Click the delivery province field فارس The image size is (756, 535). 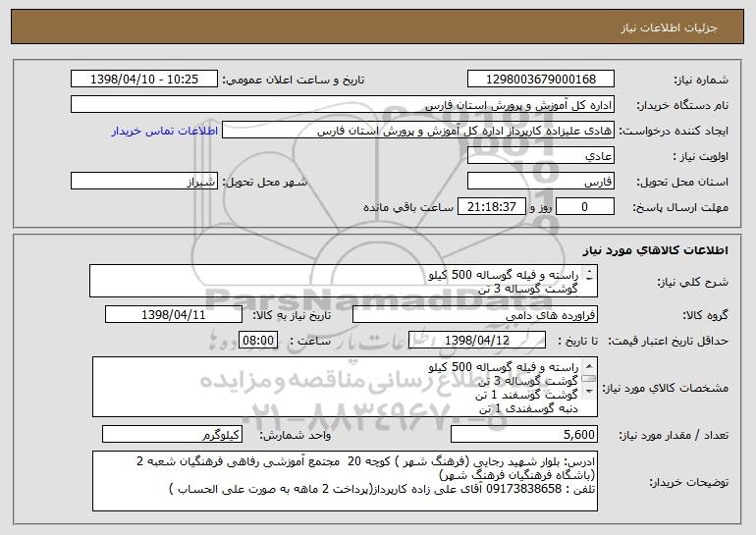click(540, 182)
